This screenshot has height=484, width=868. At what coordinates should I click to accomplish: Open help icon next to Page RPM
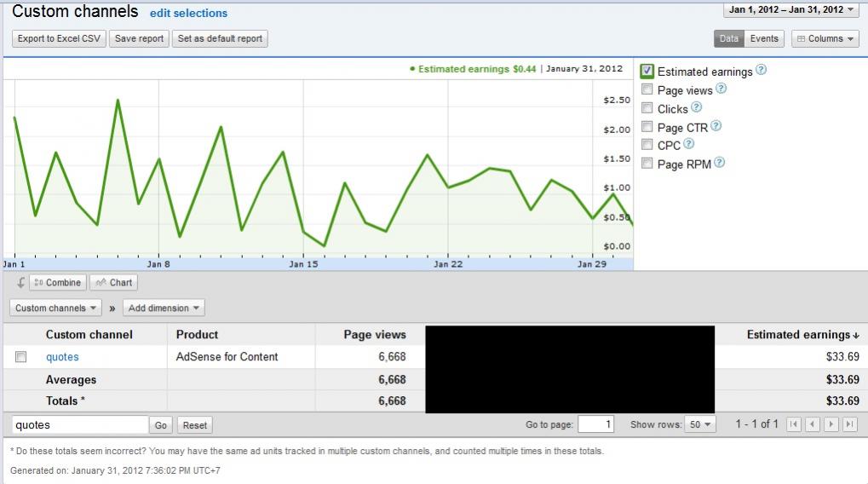coord(719,162)
